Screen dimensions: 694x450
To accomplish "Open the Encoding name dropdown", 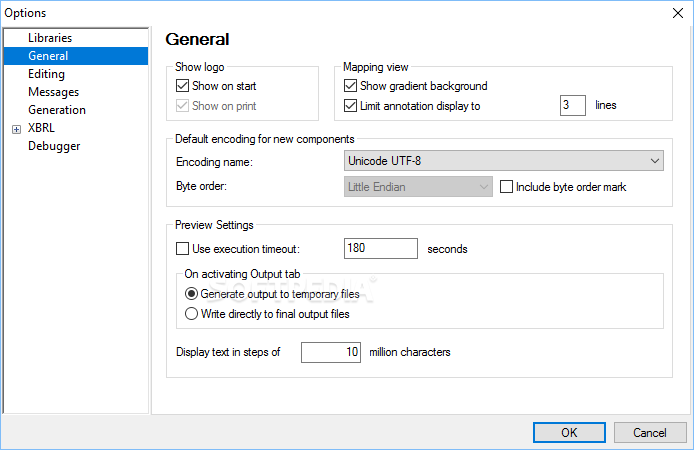I will coord(504,161).
